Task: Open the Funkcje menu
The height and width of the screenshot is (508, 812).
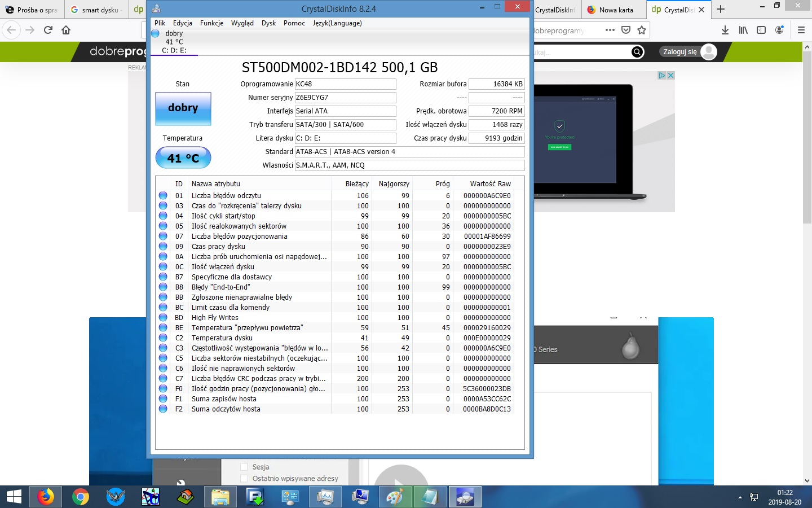Action: [211, 23]
